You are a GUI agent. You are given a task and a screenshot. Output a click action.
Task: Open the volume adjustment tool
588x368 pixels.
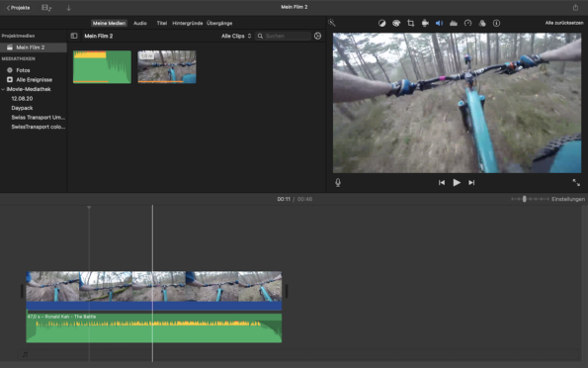[439, 23]
